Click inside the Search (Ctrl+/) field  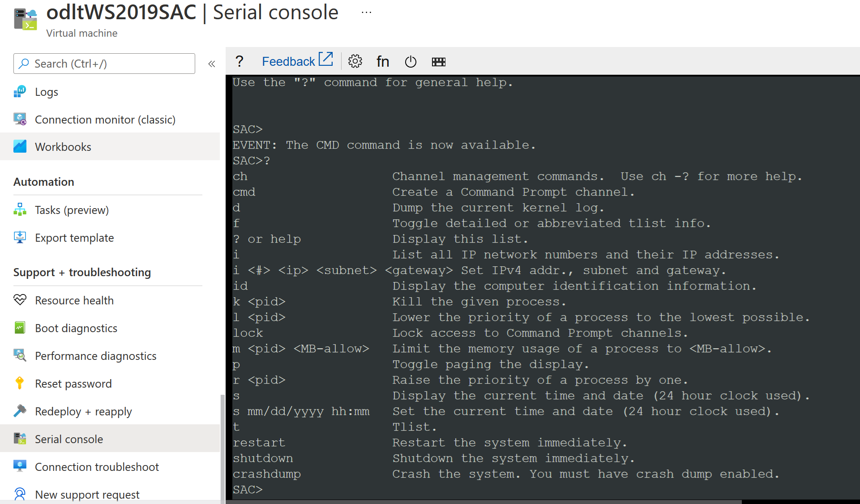click(104, 64)
